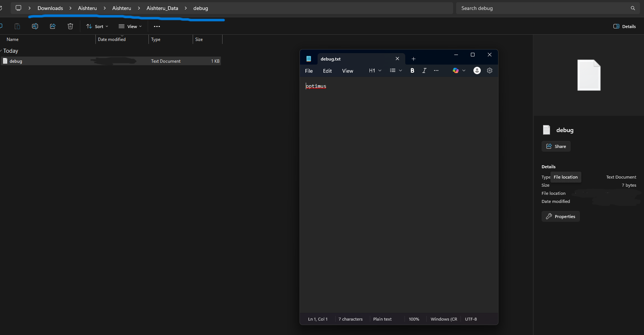Expand the Copilot dropdown arrow in Notepad
This screenshot has height=335, width=644.
[464, 71]
